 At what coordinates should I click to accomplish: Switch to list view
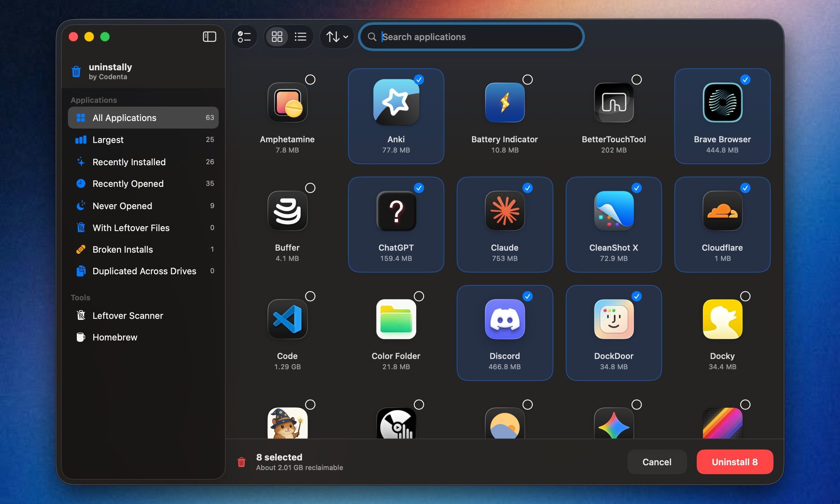300,37
